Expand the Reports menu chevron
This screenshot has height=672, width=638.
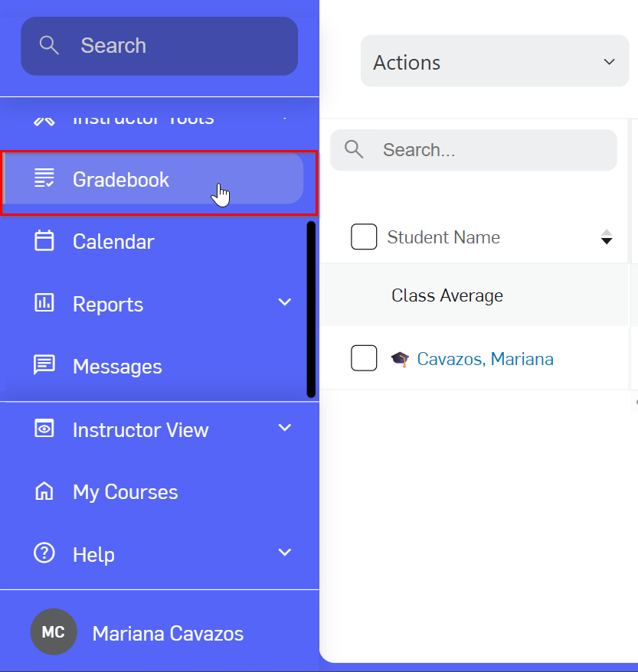tap(285, 302)
